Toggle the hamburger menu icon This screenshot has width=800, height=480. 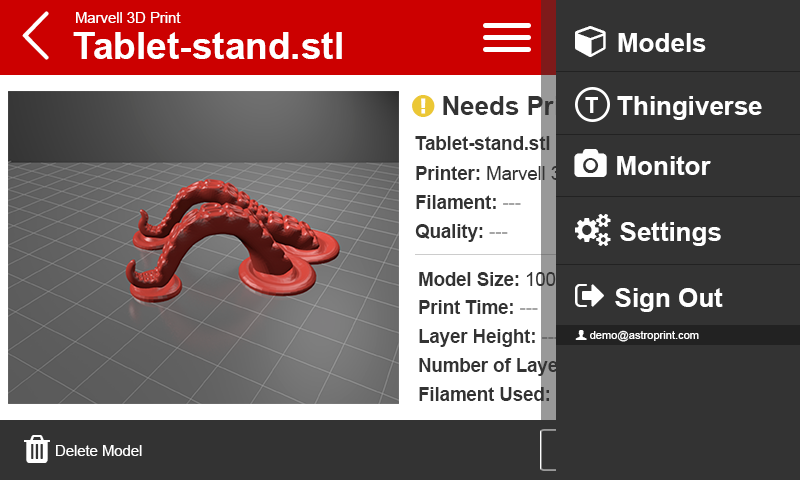click(507, 37)
